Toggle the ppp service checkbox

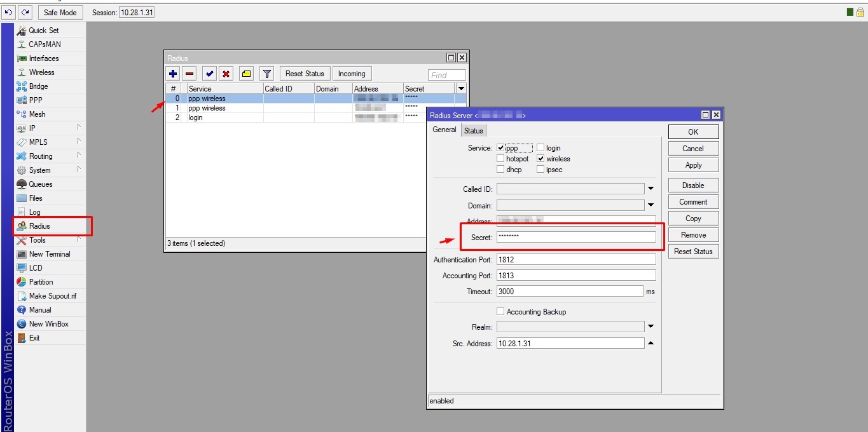pyautogui.click(x=500, y=148)
